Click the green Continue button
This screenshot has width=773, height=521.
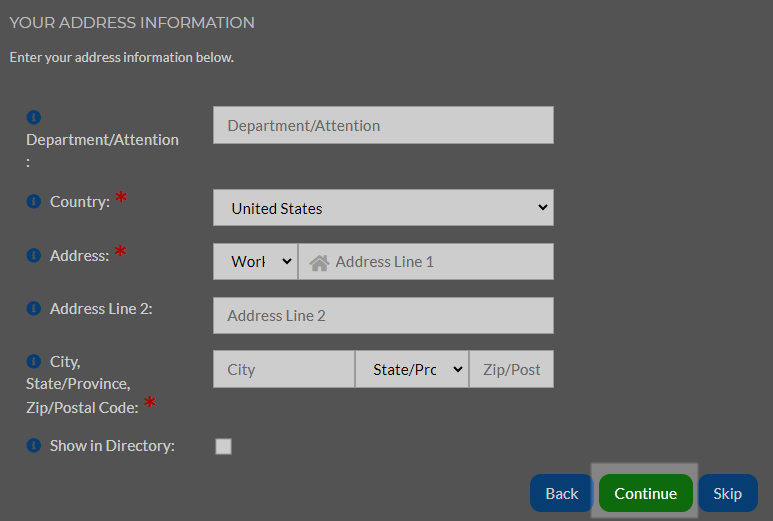[x=645, y=493]
